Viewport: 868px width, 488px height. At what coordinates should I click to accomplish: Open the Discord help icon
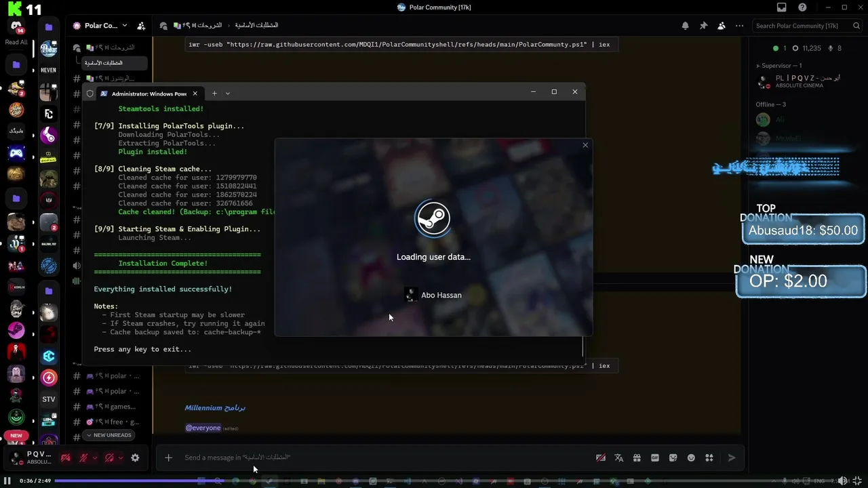pyautogui.click(x=803, y=7)
